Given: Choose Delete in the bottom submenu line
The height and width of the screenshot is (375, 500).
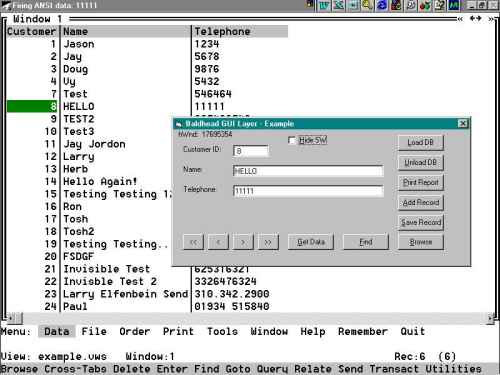Looking at the screenshot, I should 132,369.
